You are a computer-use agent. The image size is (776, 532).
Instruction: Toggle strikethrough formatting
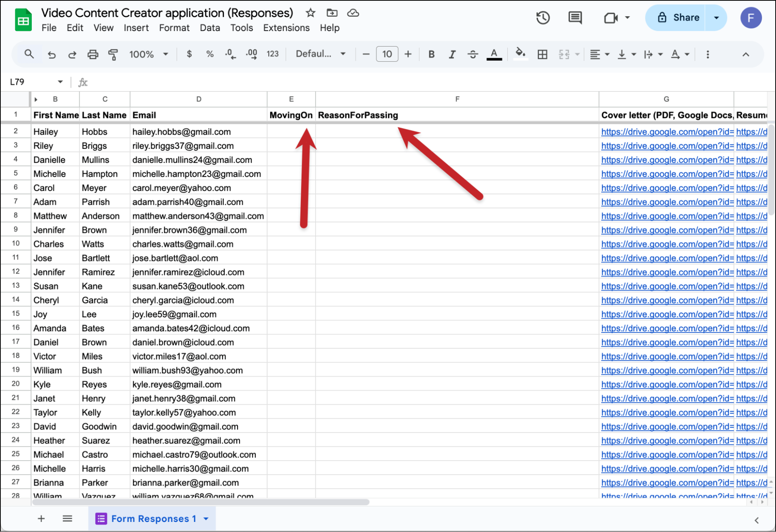click(472, 54)
